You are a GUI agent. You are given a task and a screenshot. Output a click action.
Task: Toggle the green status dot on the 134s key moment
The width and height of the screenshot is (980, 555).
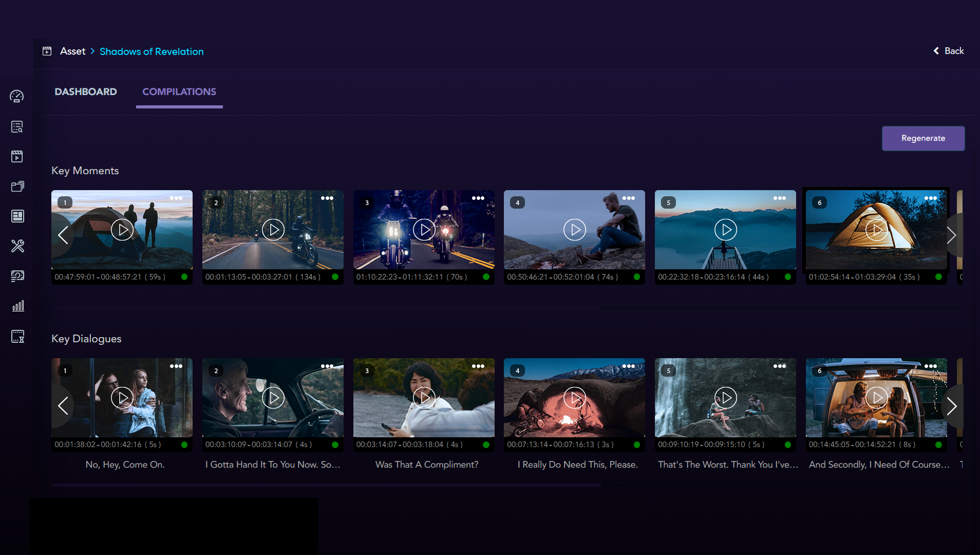coord(335,277)
